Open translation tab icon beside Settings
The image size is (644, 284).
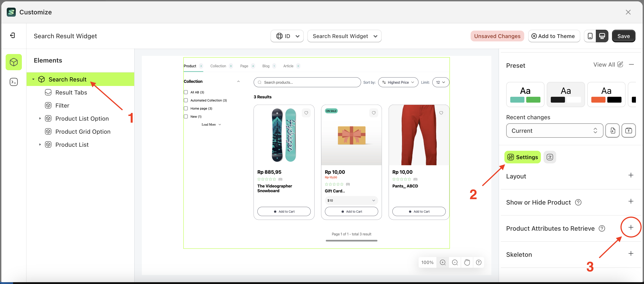549,157
